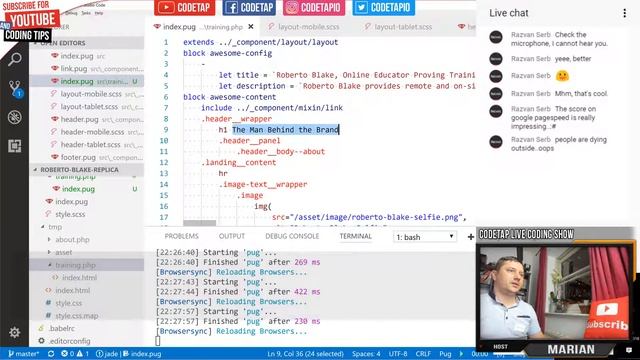Click the editor horizontal scrollbar
This screenshot has width=640, height=360.
[x=199, y=223]
